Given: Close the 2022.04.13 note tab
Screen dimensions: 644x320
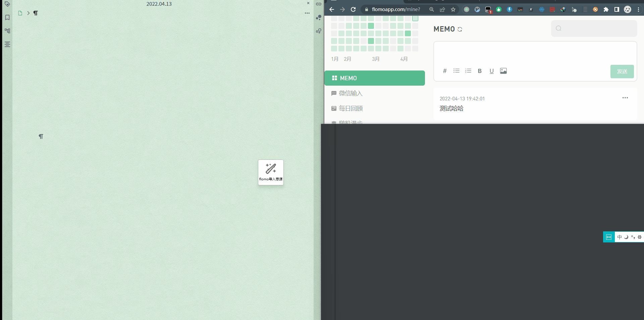Looking at the screenshot, I should coord(308,3).
